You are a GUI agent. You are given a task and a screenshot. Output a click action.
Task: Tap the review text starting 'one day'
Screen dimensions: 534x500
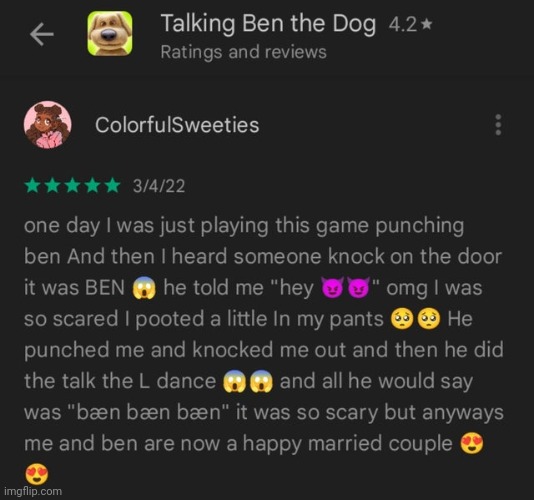(264, 349)
